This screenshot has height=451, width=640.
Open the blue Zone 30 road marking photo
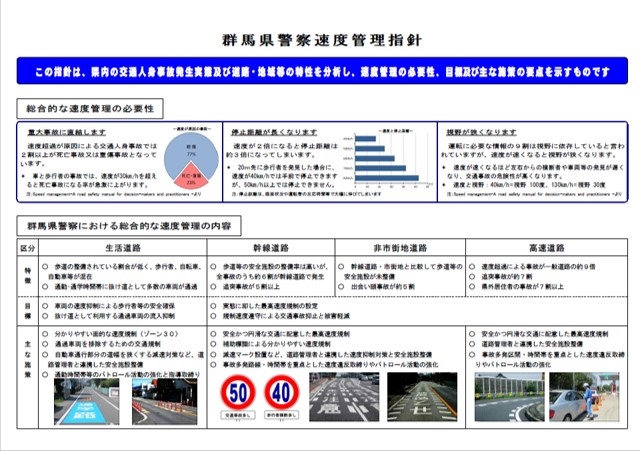point(87,402)
